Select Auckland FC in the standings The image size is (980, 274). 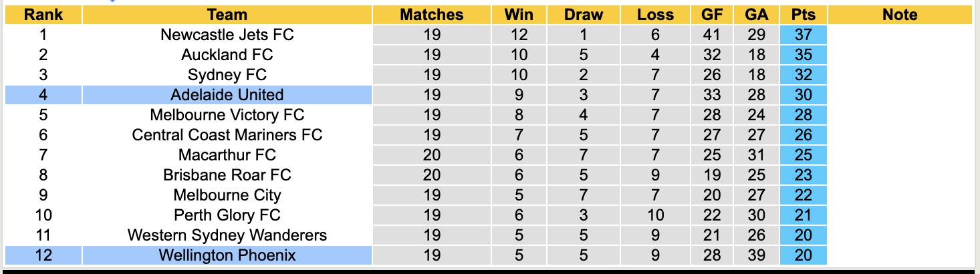(227, 55)
